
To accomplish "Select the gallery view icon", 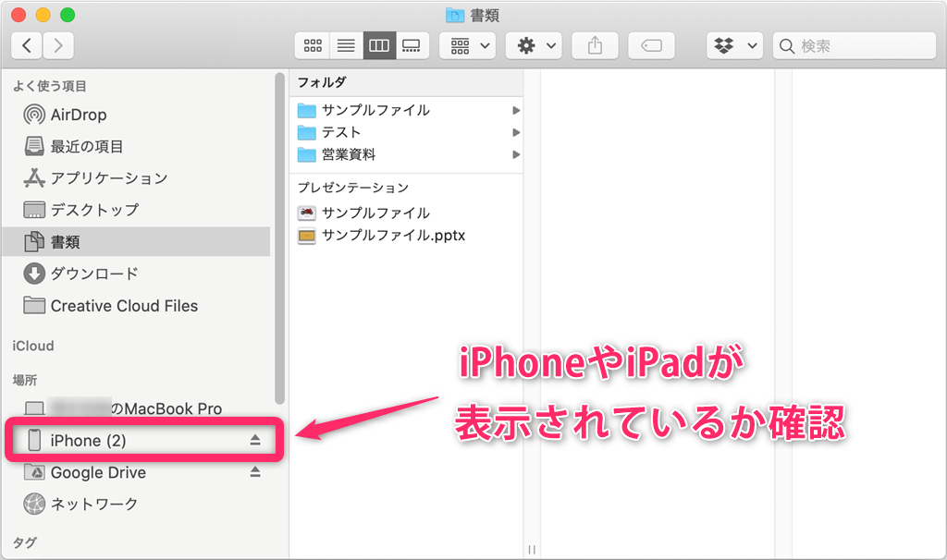I will 412,44.
